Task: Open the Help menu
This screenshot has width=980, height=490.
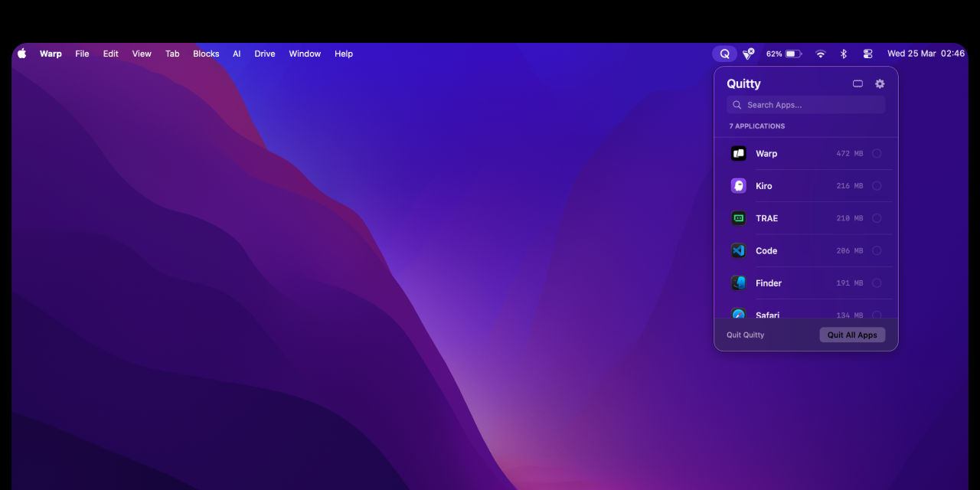Action: (344, 54)
